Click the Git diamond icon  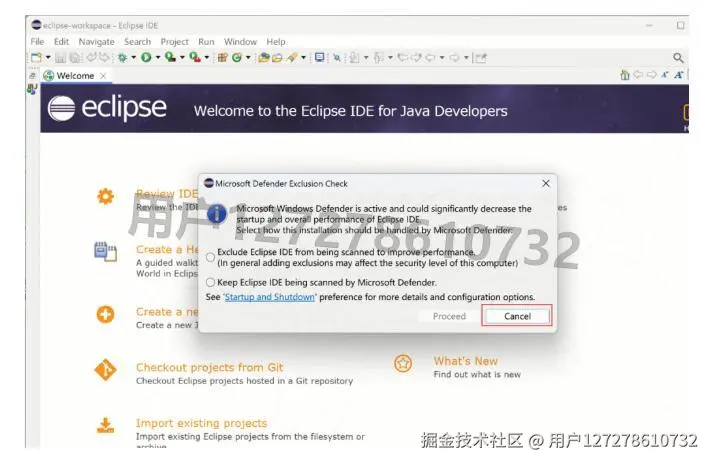point(105,370)
